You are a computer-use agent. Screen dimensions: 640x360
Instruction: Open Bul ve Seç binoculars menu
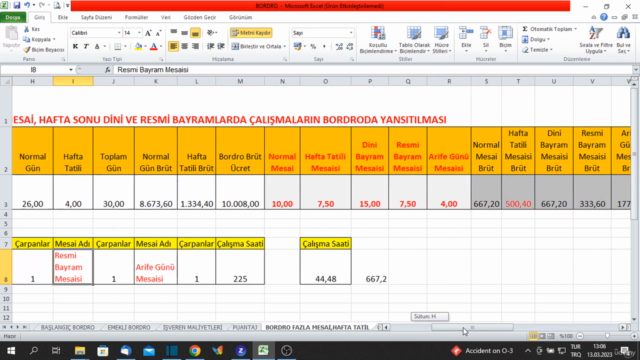pos(624,40)
